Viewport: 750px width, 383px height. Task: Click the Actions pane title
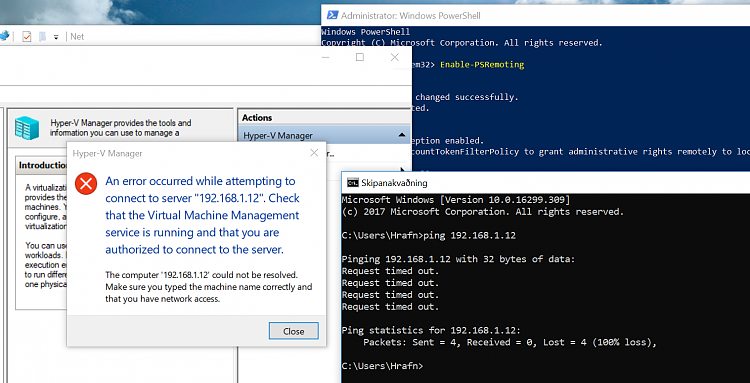[x=257, y=118]
